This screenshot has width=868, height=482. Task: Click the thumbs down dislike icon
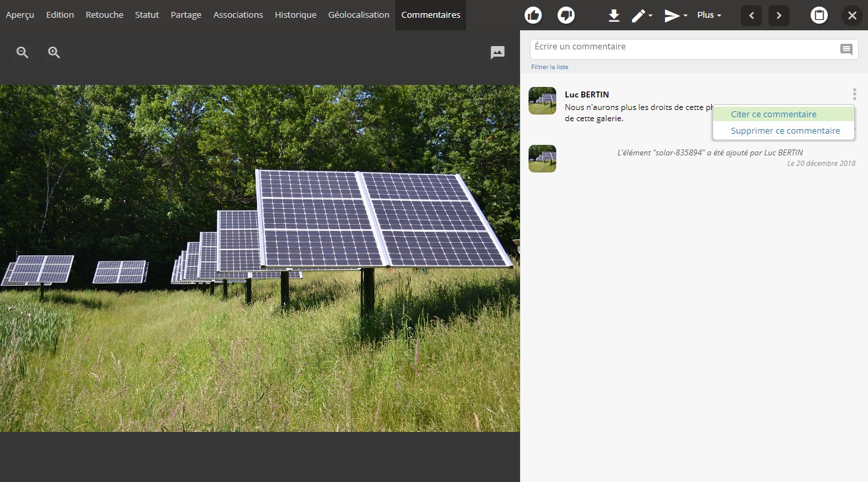566,15
